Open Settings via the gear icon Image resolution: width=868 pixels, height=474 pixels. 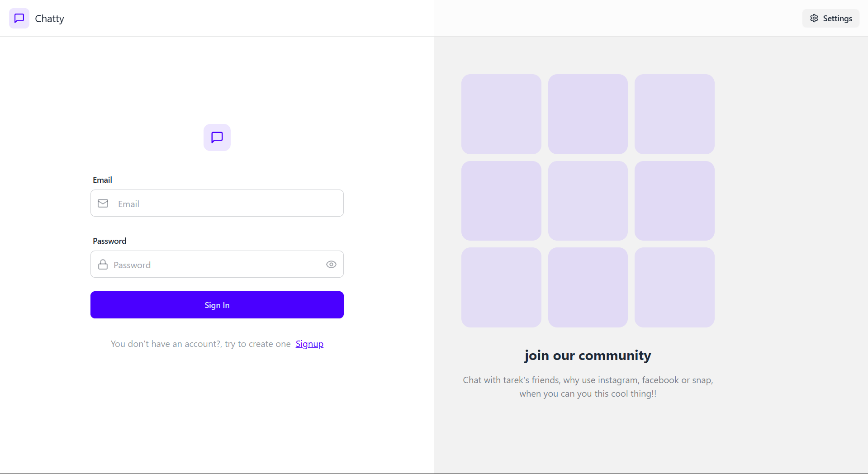pos(814,18)
